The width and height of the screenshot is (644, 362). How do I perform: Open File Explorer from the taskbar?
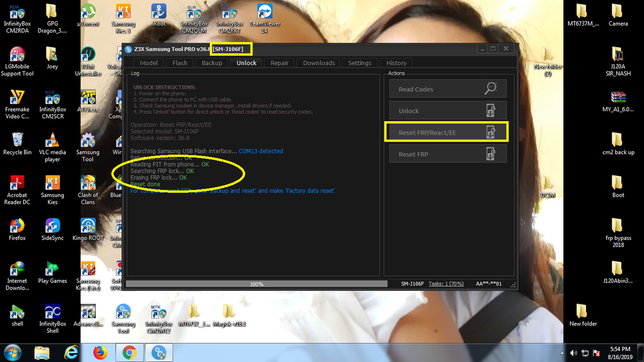point(43,352)
